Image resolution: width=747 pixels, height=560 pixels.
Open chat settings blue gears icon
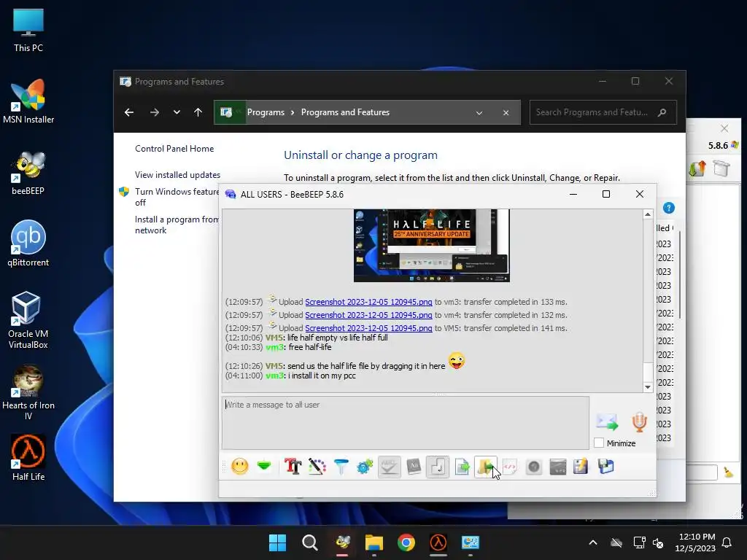click(365, 466)
